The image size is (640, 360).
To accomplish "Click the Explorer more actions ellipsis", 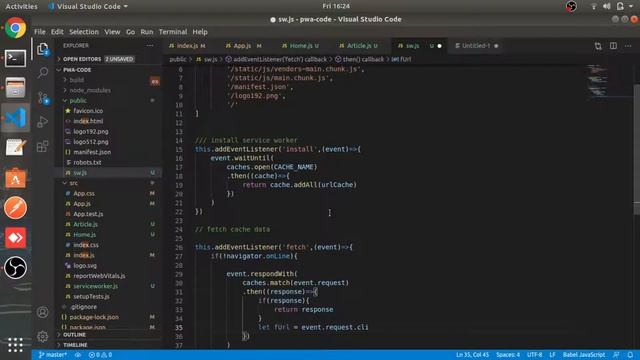I will pyautogui.click(x=150, y=46).
